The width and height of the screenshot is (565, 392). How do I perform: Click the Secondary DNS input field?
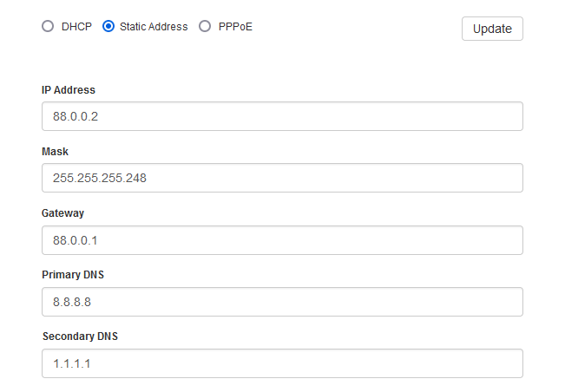(x=282, y=363)
